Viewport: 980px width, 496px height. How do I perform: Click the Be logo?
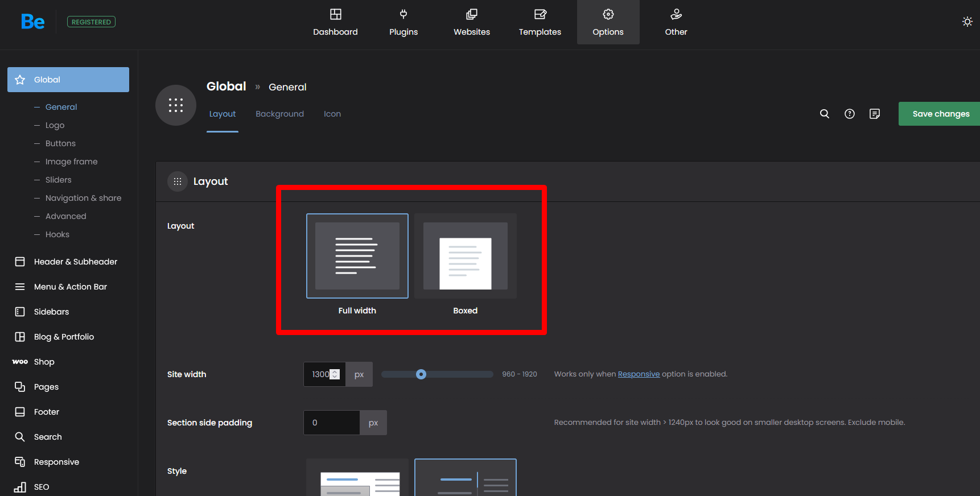coord(32,22)
